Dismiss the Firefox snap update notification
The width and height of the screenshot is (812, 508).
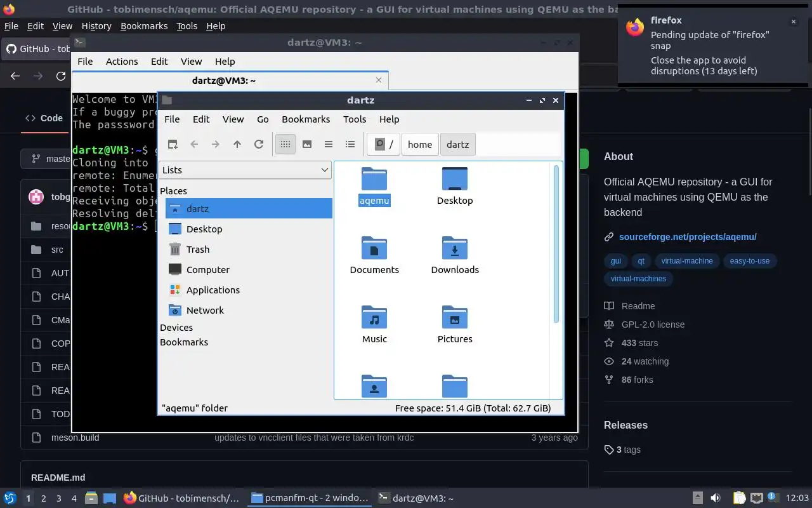point(793,22)
